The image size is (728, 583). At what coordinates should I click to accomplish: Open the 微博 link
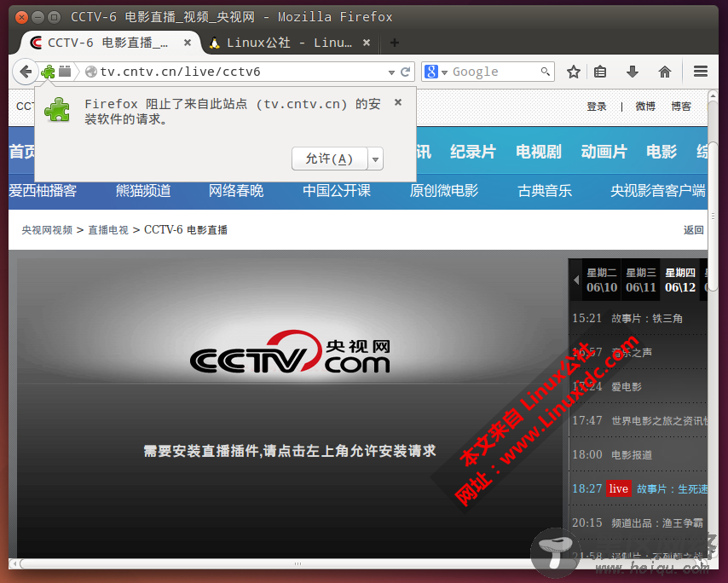(x=645, y=107)
